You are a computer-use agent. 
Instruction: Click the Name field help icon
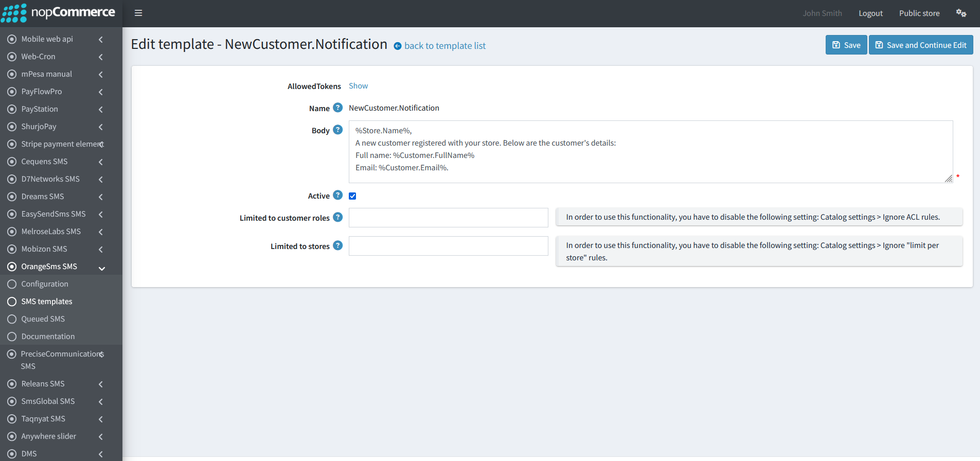pos(337,108)
